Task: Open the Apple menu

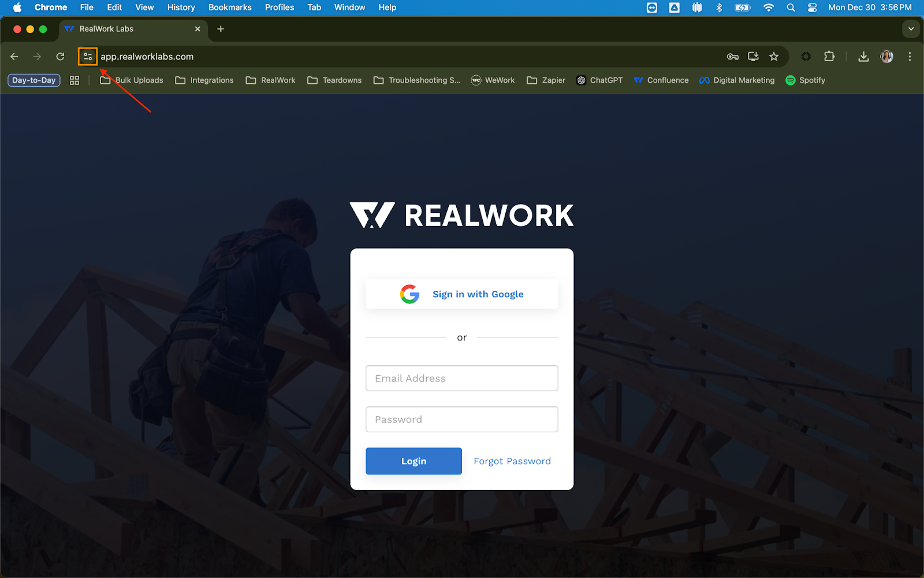Action: pos(17,8)
